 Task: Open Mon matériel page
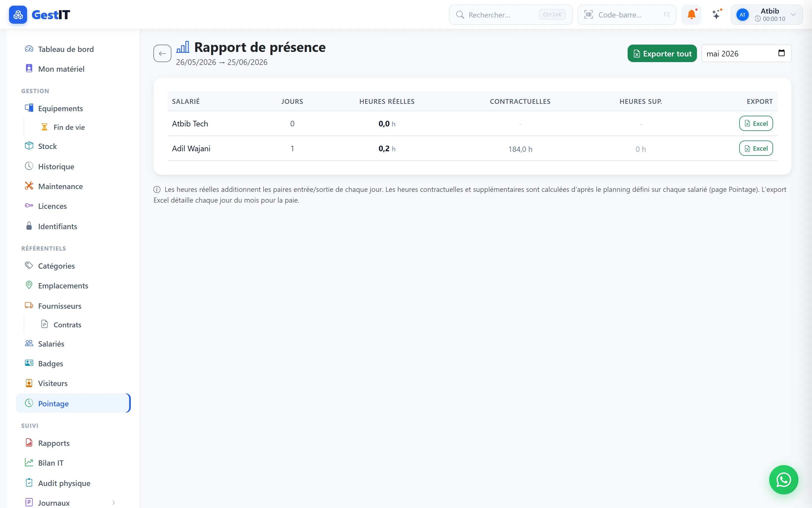pos(73,69)
